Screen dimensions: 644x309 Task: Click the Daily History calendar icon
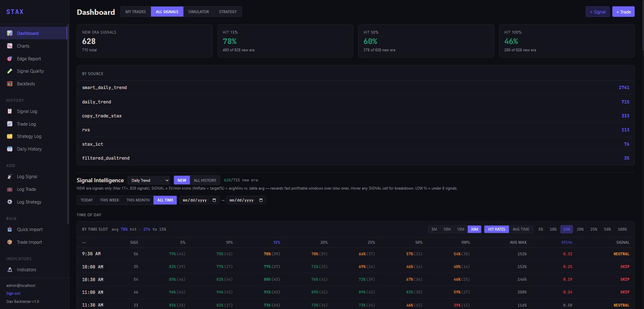[9, 149]
